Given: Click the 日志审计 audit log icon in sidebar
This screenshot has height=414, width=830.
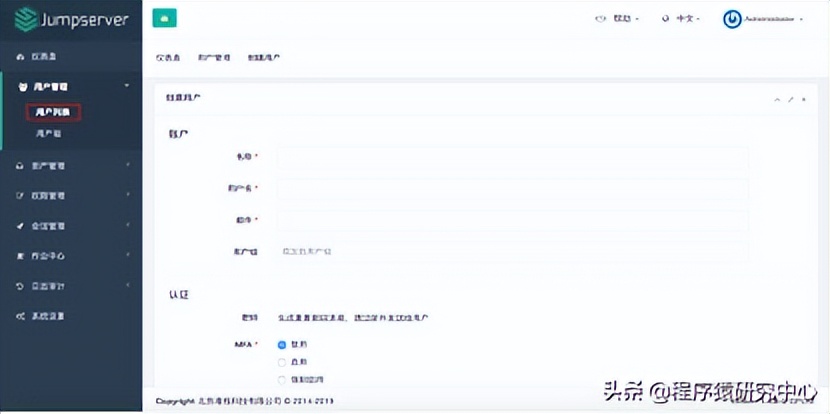Looking at the screenshot, I should (20, 286).
